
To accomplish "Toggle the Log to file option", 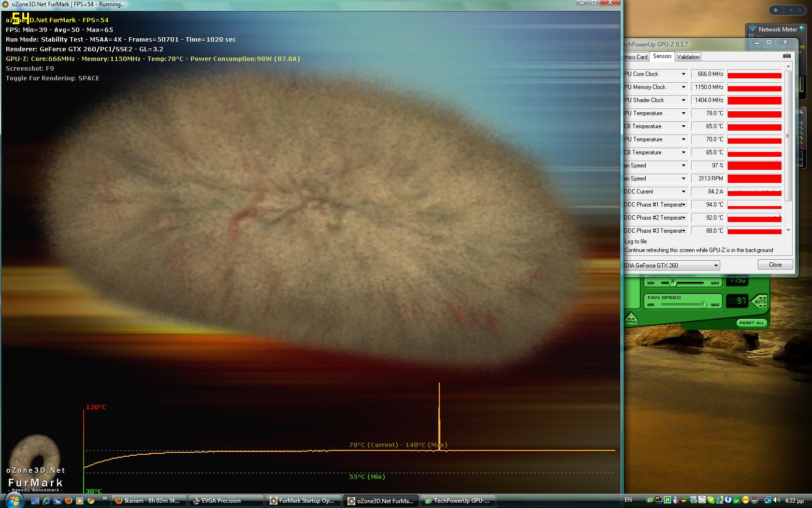I will pyautogui.click(x=636, y=241).
